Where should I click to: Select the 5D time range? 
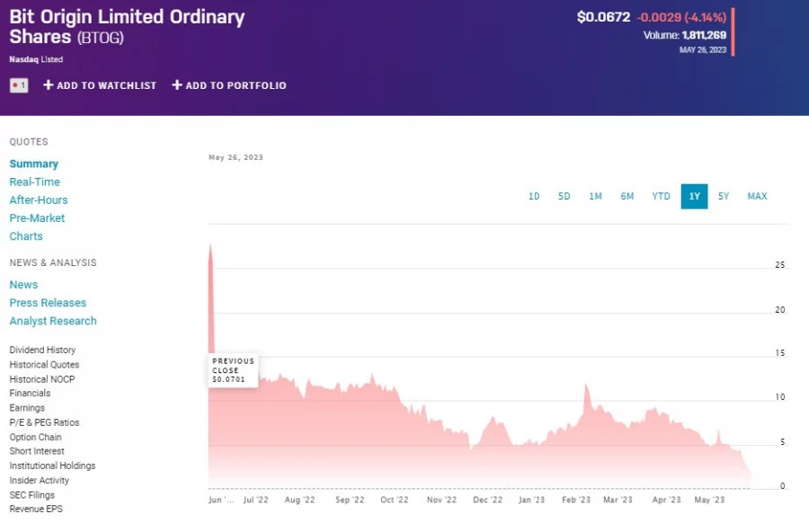click(565, 196)
